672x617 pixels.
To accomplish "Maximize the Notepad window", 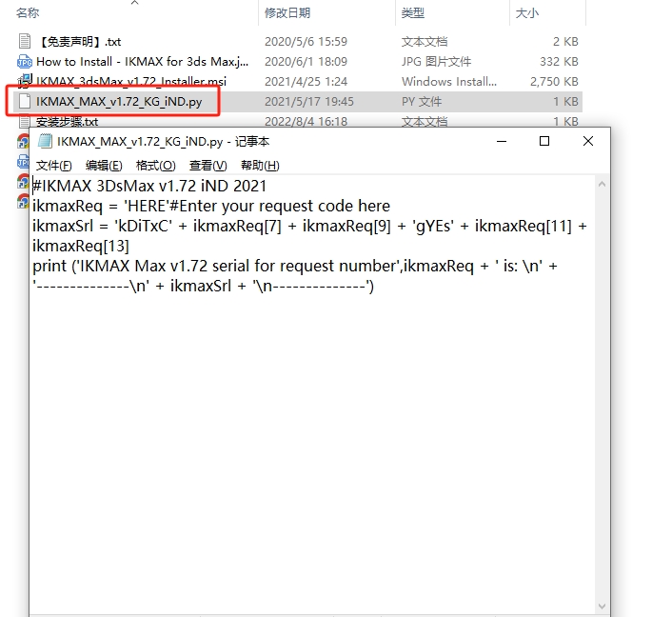I will 544,141.
